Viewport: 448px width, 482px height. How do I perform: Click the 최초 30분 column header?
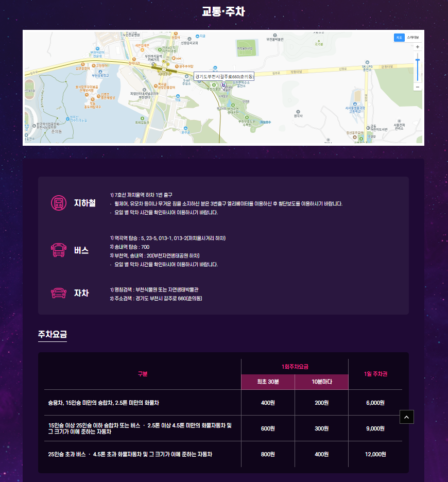tap(268, 382)
